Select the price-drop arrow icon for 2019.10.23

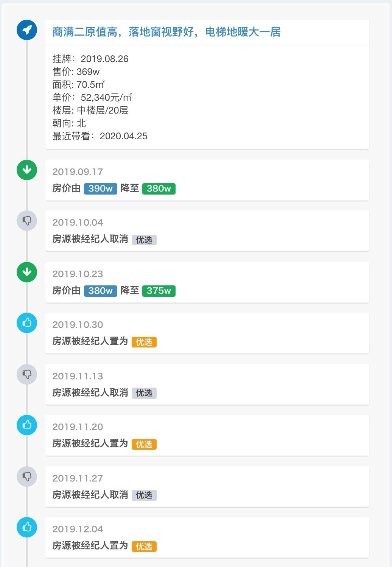tap(26, 272)
